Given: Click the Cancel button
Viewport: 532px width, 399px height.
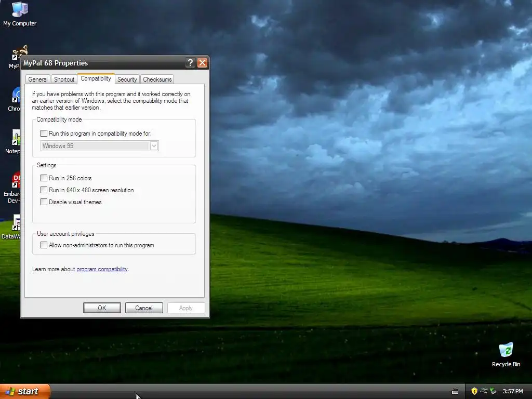Looking at the screenshot, I should pos(144,308).
